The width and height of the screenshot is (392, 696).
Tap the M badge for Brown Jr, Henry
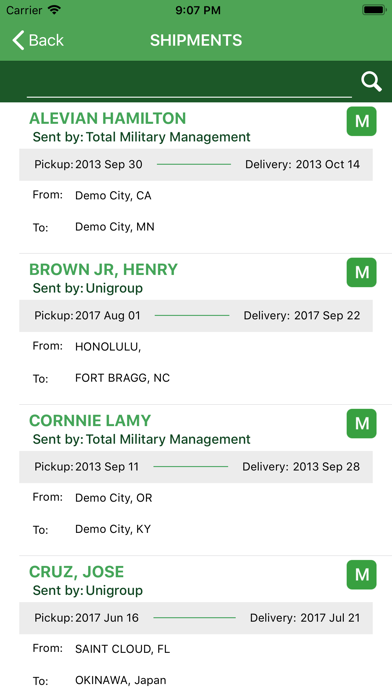click(x=361, y=272)
